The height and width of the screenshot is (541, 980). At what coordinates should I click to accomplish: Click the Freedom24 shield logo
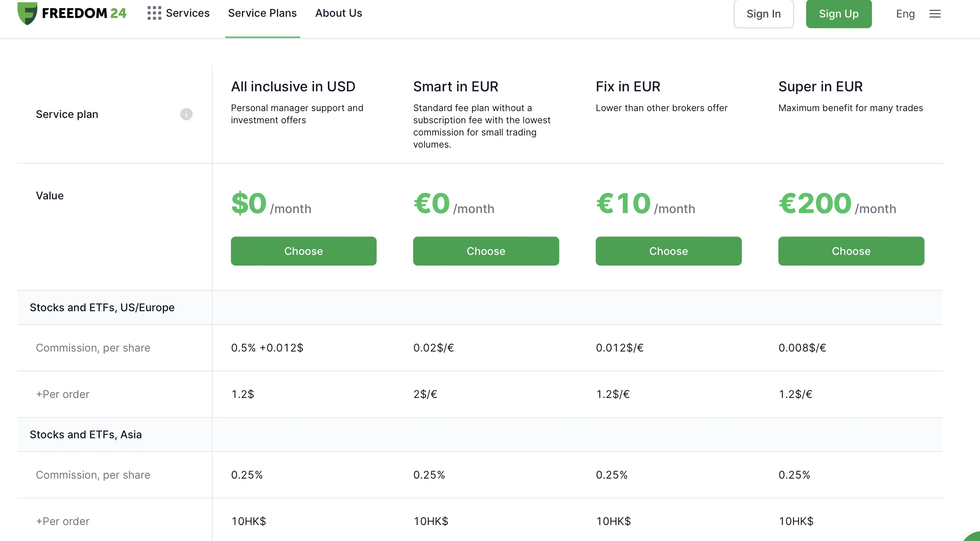tap(27, 13)
